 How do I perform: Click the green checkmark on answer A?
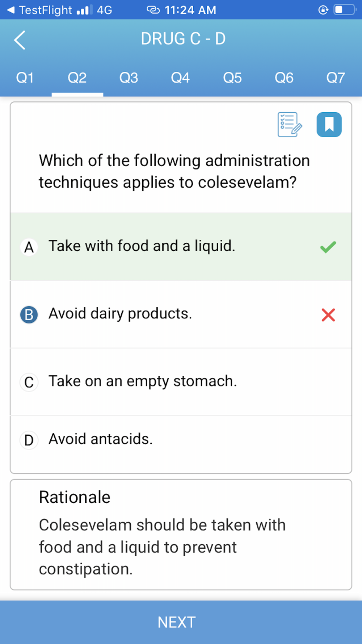click(x=328, y=247)
